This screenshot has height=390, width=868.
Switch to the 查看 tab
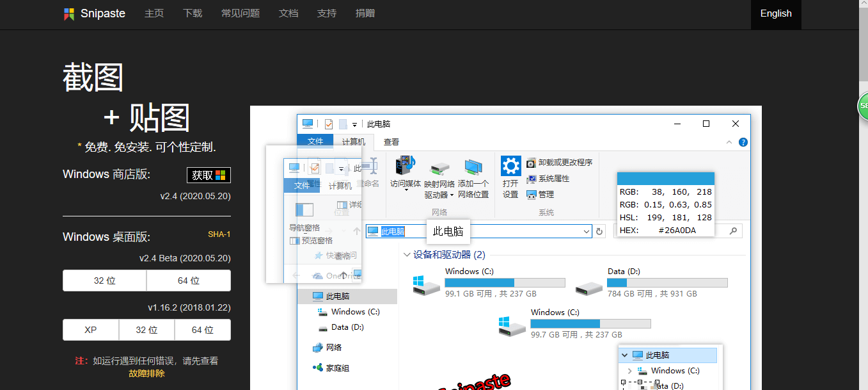(391, 142)
